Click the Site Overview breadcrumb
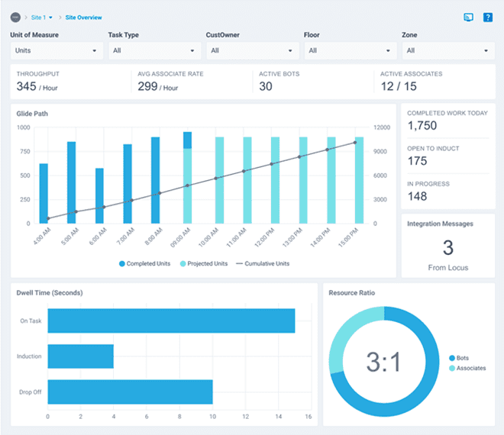Screen dimensions: 504x435 [x=83, y=17]
